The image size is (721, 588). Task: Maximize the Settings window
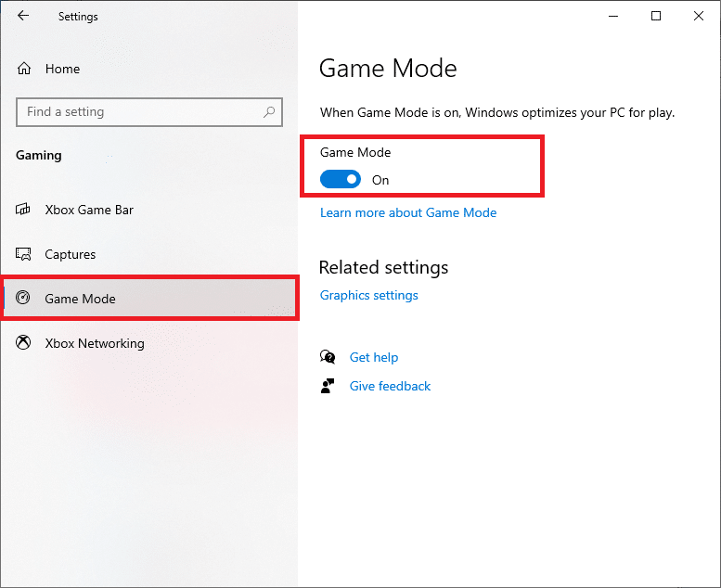pyautogui.click(x=656, y=16)
